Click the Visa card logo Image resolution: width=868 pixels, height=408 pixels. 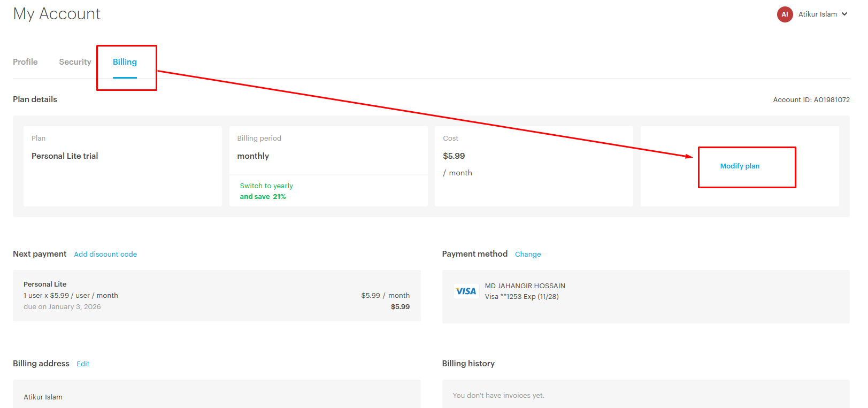tap(466, 291)
